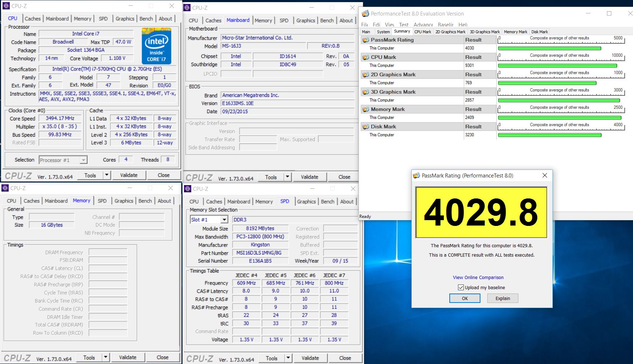Click the Code Name Broadwell field
The width and height of the screenshot is (633, 364).
[63, 42]
